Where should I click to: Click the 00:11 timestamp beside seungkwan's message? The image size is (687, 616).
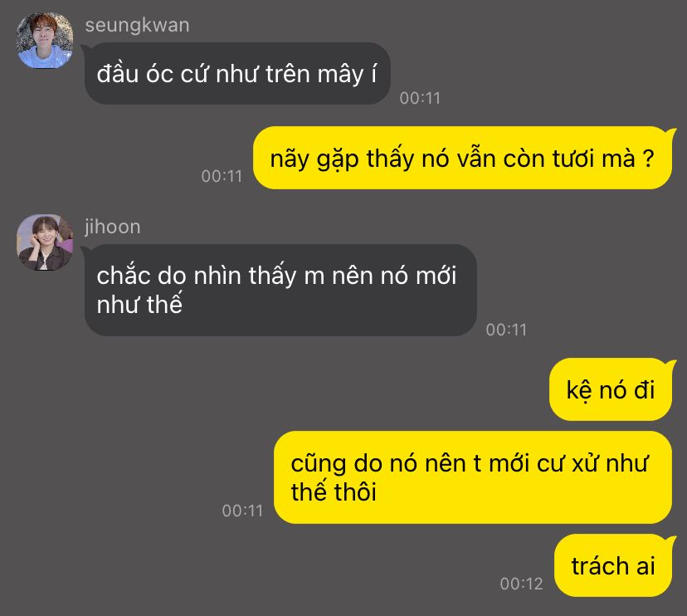(x=420, y=98)
